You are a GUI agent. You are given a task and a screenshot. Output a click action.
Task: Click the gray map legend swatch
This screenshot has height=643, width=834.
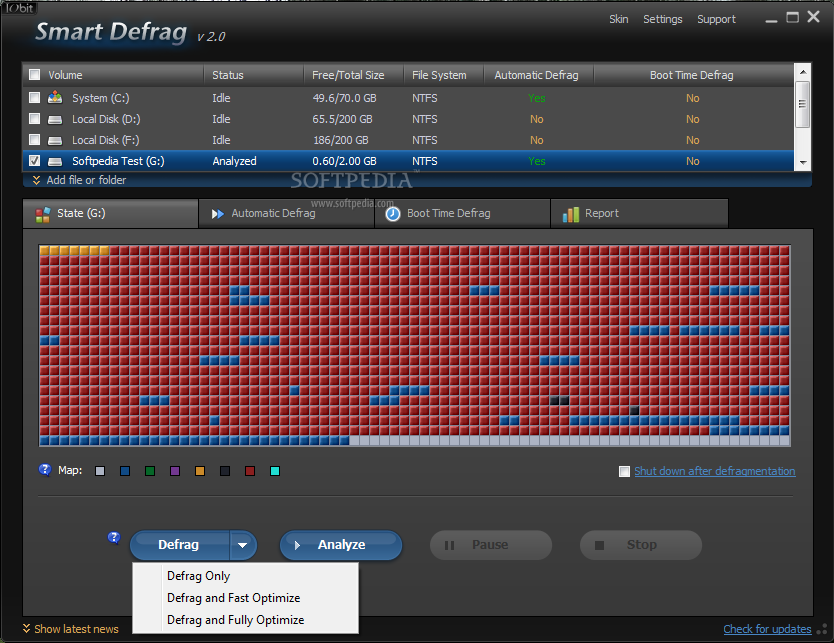[x=100, y=471]
